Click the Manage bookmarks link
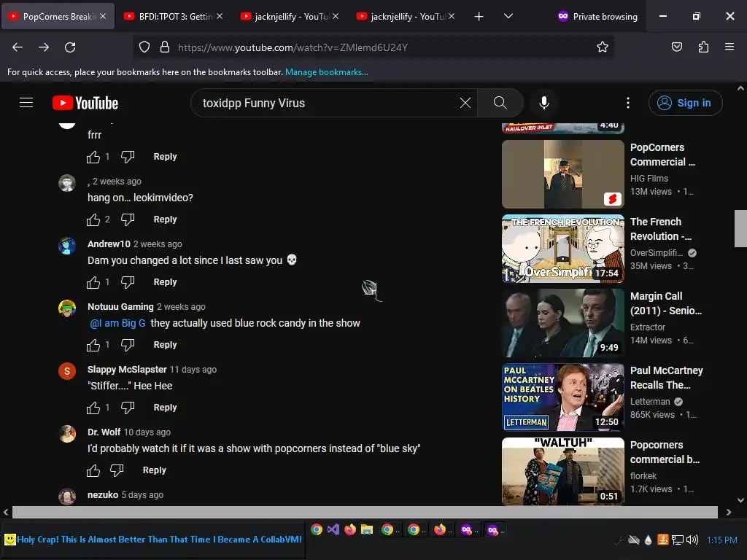The width and height of the screenshot is (747, 560). coord(326,72)
